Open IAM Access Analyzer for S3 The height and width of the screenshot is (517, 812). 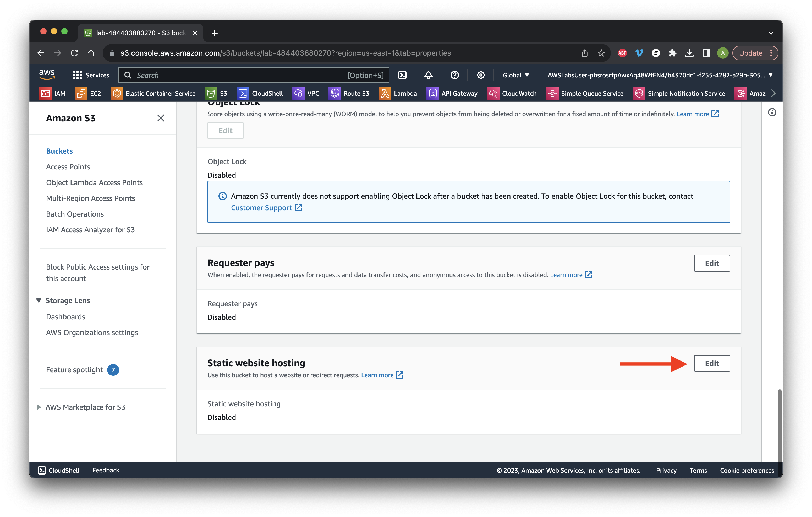(x=90, y=229)
